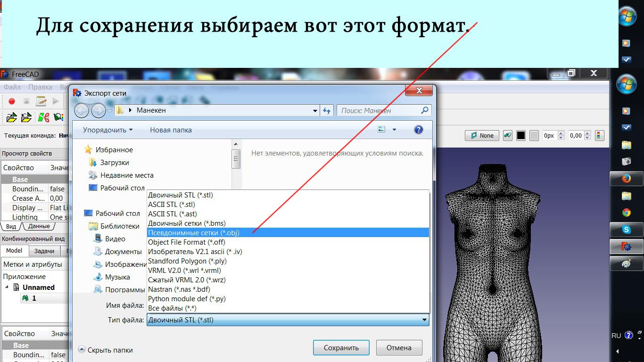Click the Сохранить button
644x362 pixels.
point(341,348)
